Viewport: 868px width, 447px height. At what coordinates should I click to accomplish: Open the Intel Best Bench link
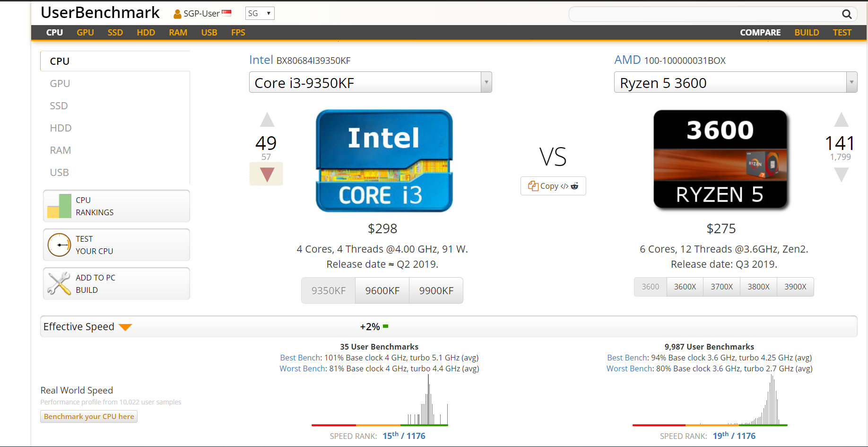coord(300,358)
